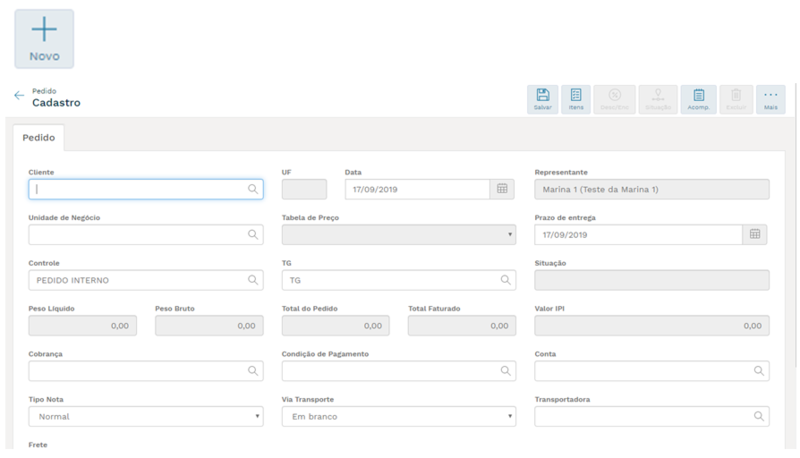
Task: Click the Novo plus button
Action: click(44, 38)
